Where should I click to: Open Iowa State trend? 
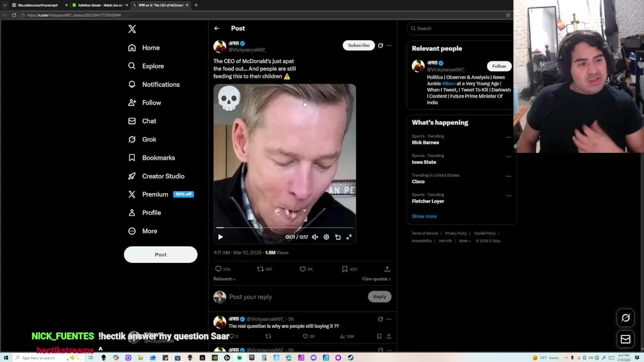[x=424, y=162]
